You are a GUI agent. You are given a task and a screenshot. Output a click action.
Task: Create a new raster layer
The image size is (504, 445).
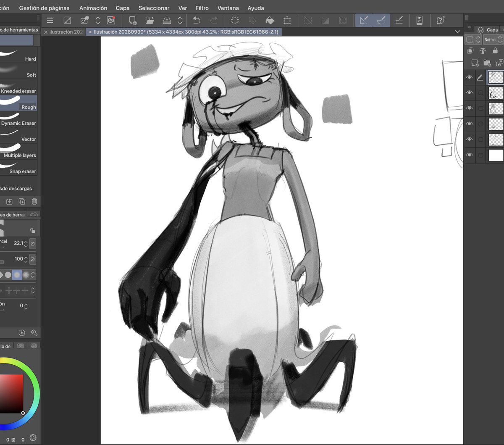475,63
